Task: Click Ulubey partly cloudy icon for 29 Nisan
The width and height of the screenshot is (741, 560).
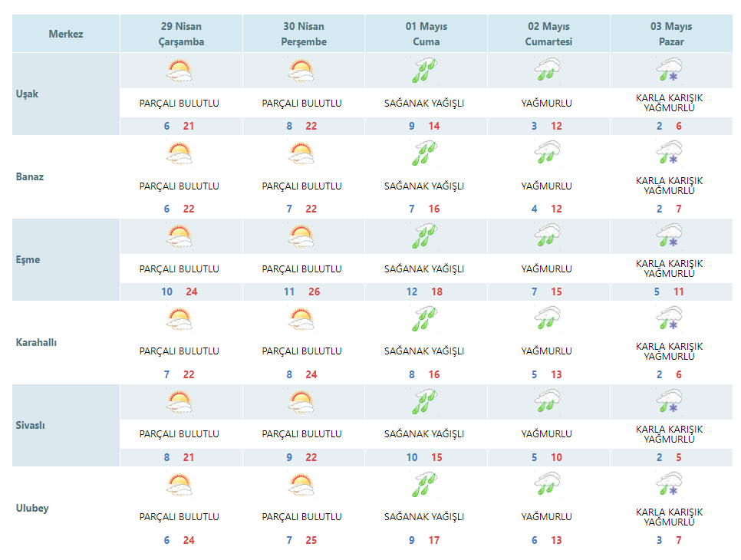Action: coord(179,485)
